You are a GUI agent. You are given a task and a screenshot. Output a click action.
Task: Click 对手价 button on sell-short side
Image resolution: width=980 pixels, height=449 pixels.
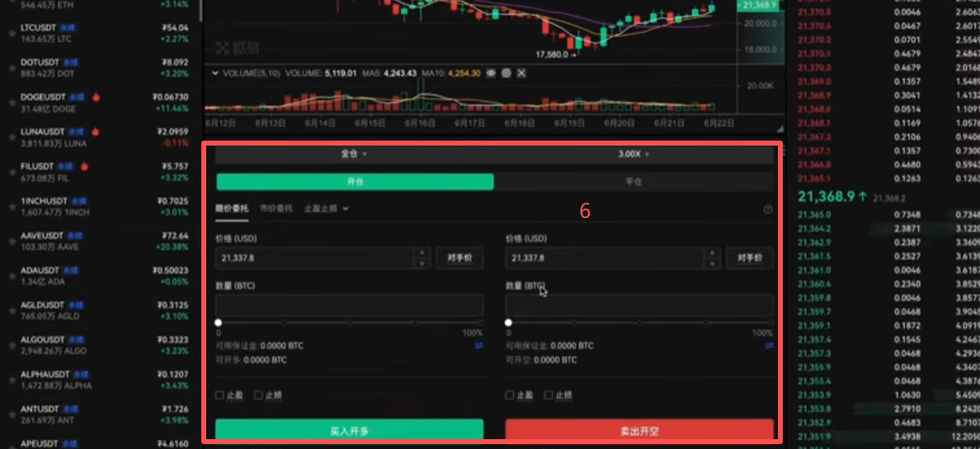pyautogui.click(x=750, y=257)
